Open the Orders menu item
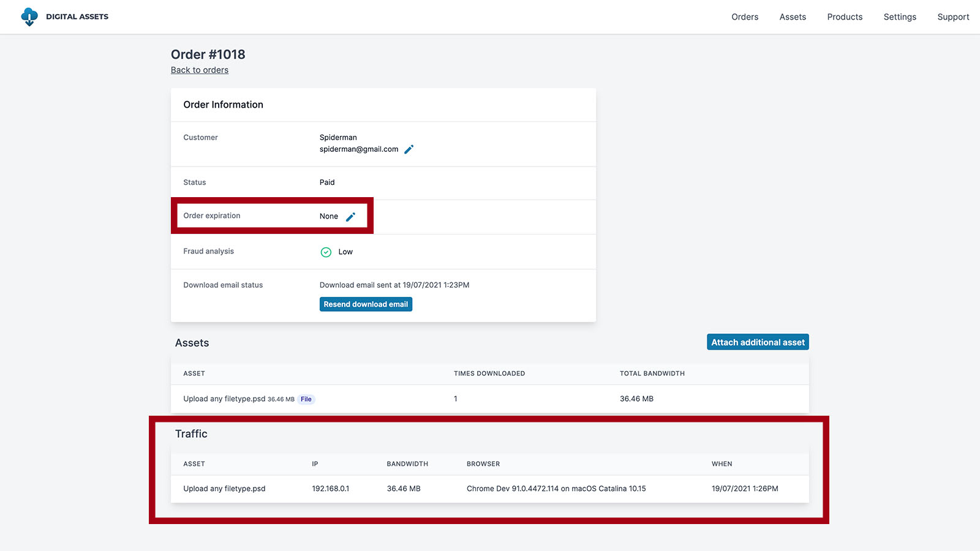Image resolution: width=980 pixels, height=551 pixels. coord(745,17)
